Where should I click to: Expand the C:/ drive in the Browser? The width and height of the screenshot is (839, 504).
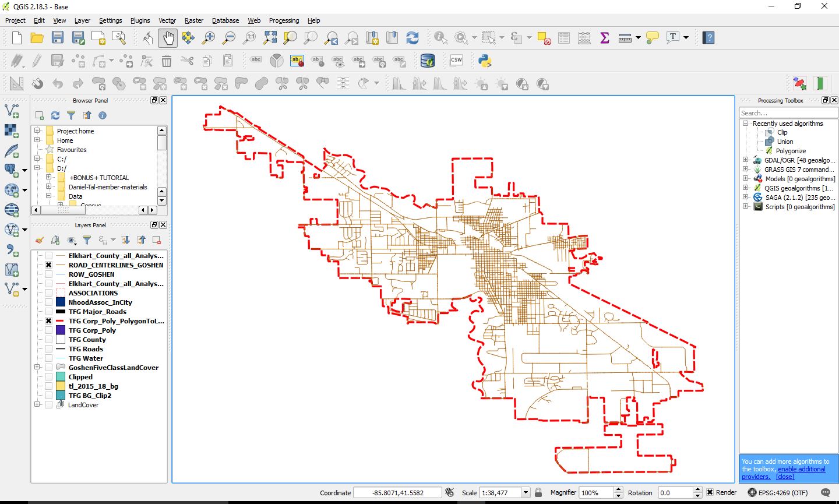(x=37, y=158)
